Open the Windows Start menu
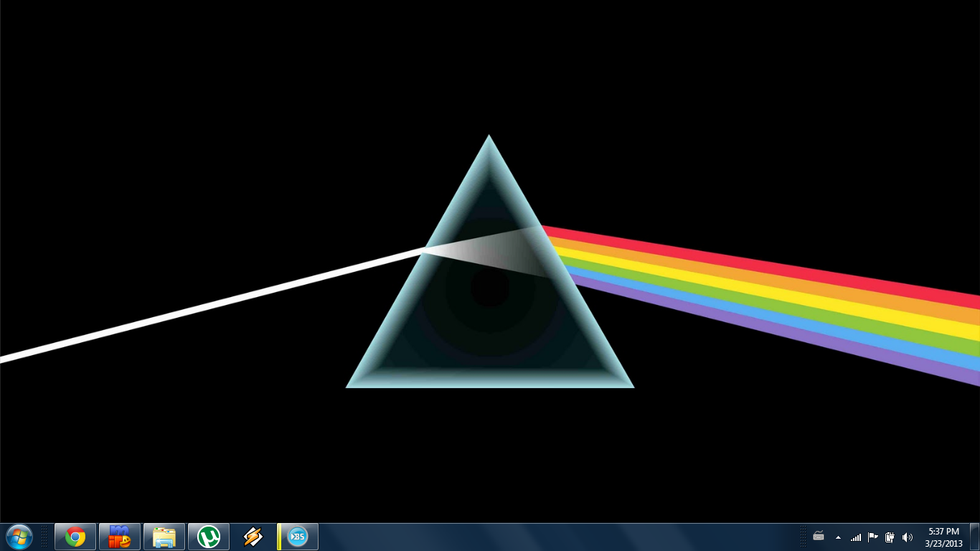Image resolution: width=980 pixels, height=551 pixels. click(x=19, y=537)
